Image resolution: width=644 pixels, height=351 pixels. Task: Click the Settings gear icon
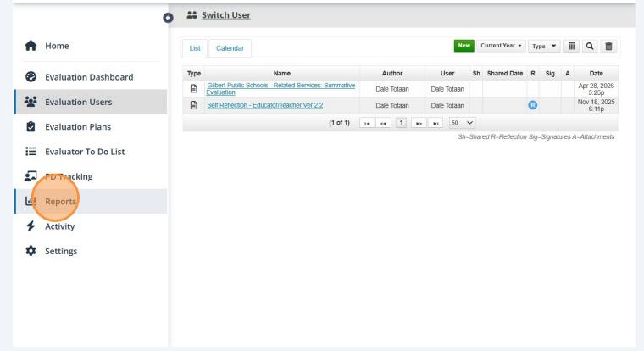tap(31, 251)
